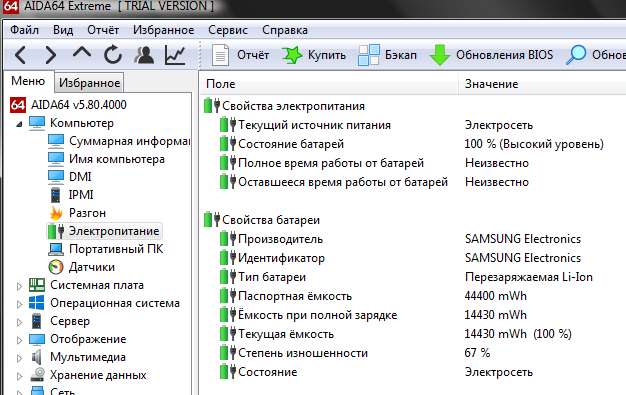Switch to the Избранное sidebar tab
The width and height of the screenshot is (626, 395).
click(x=89, y=83)
